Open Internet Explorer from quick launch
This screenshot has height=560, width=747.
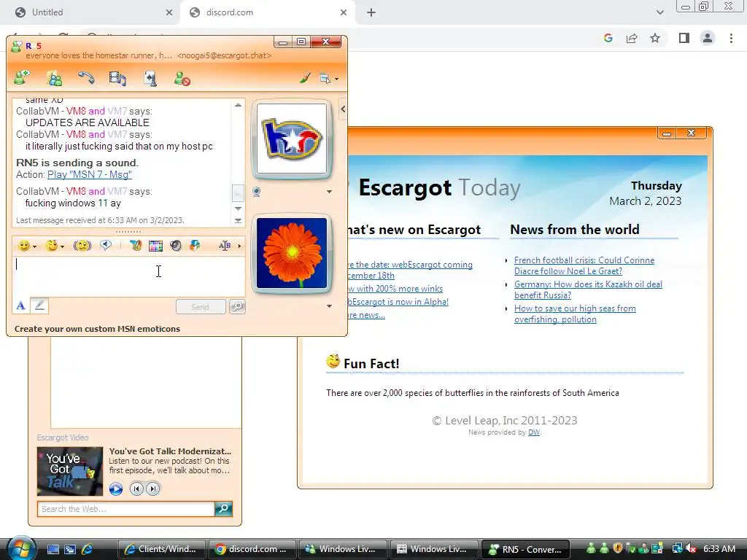tap(88, 549)
